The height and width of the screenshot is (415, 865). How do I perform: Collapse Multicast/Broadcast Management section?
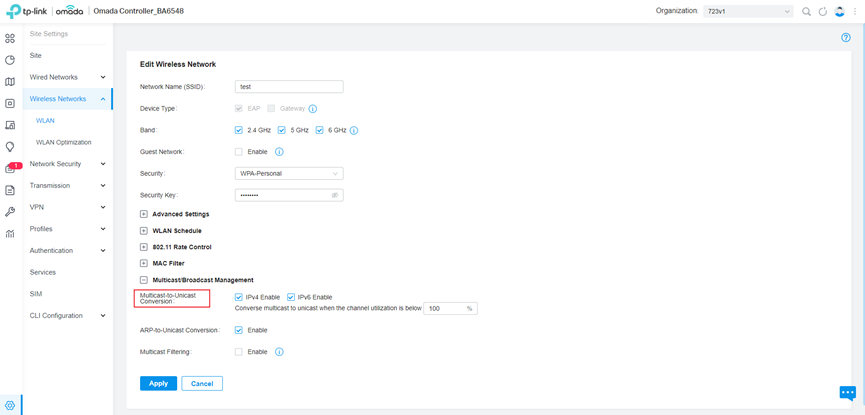pos(144,280)
